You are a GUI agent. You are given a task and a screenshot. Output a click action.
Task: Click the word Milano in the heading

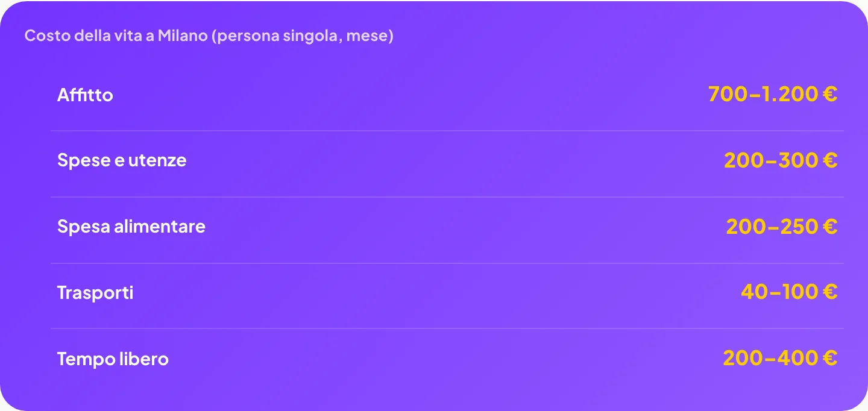click(183, 36)
